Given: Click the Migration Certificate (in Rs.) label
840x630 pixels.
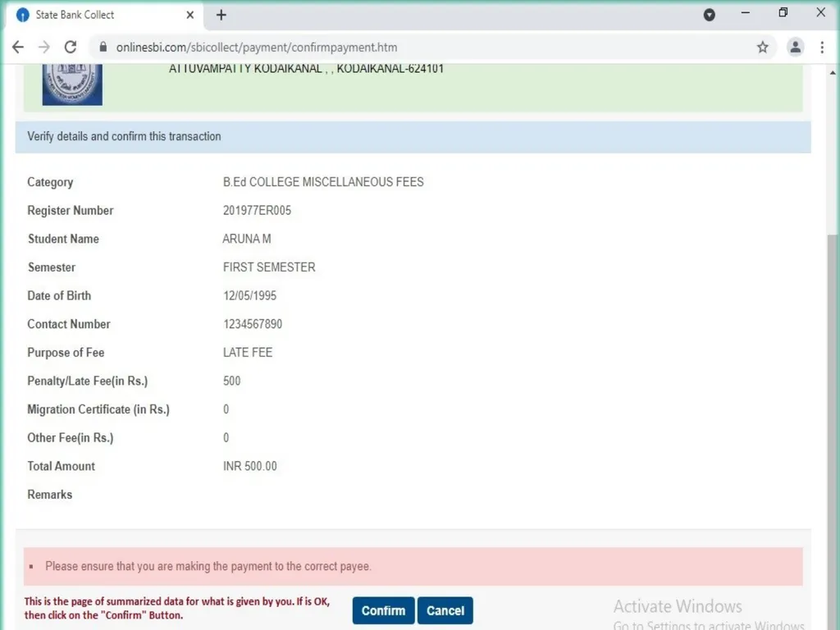Looking at the screenshot, I should [x=98, y=409].
